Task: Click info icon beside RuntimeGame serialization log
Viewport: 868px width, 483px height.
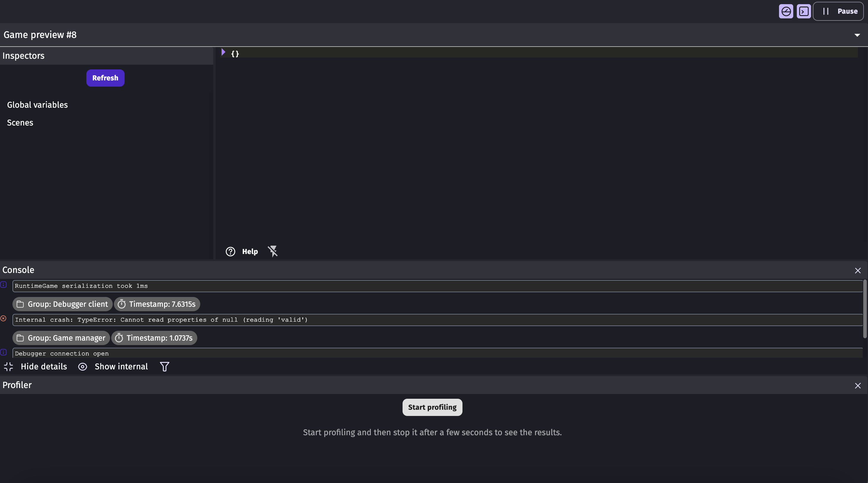Action: [x=3, y=285]
